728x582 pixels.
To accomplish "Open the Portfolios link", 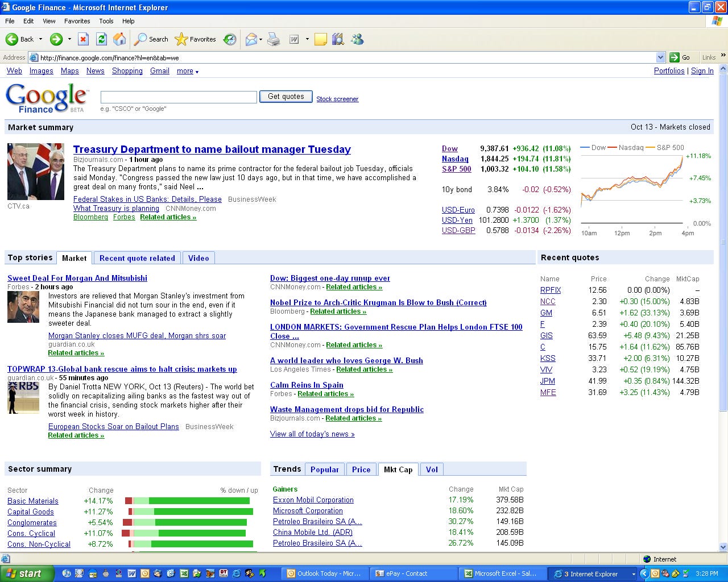I will tap(669, 71).
